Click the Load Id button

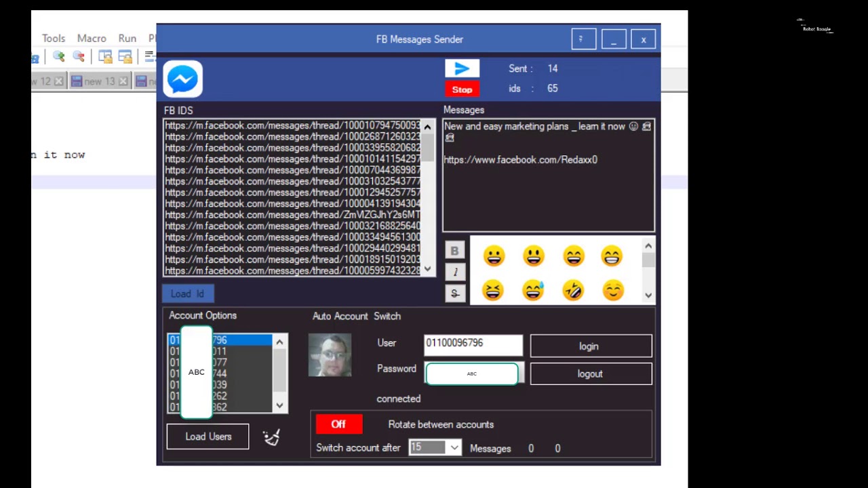pyautogui.click(x=188, y=293)
